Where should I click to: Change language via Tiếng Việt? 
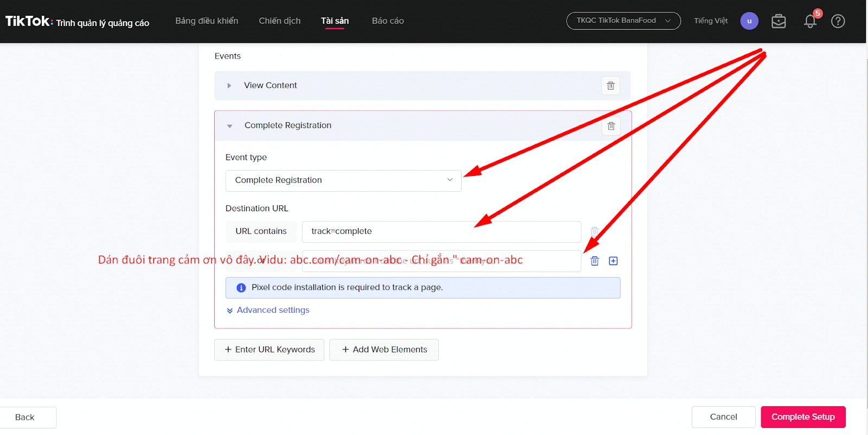(x=711, y=21)
